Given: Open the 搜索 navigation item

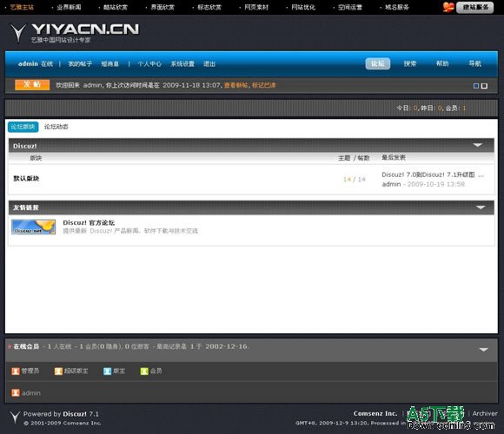Looking at the screenshot, I should (x=410, y=63).
